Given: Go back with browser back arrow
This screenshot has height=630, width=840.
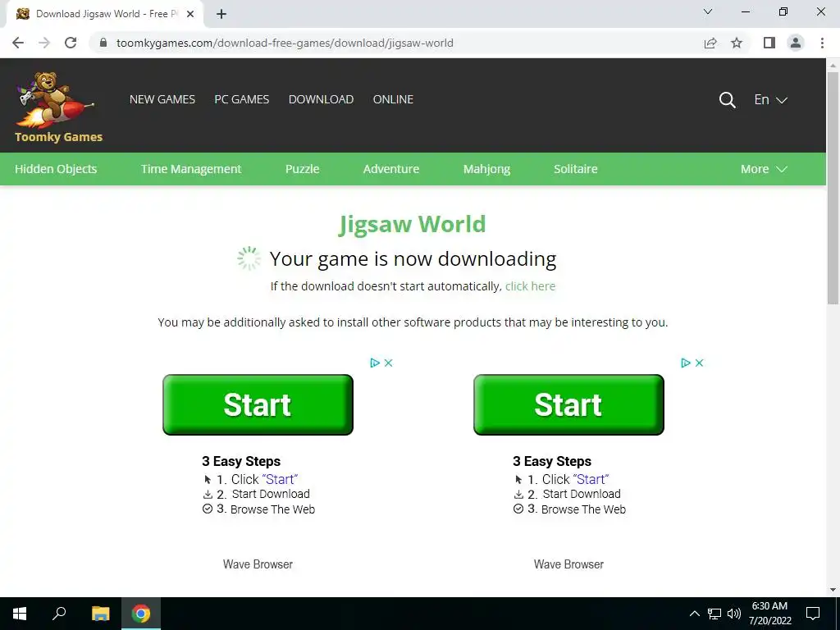Looking at the screenshot, I should [x=18, y=43].
